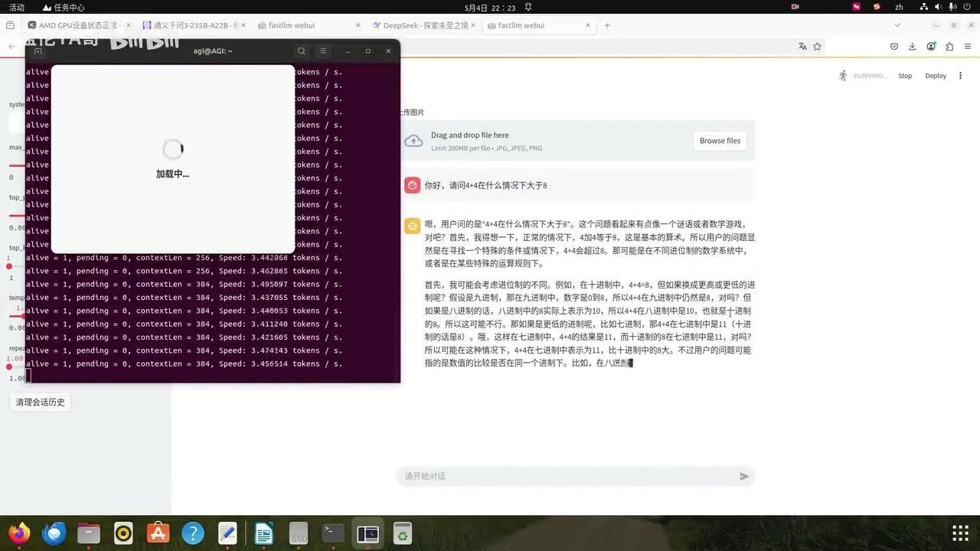
Task: Bookmark this page with the star icon
Action: tap(818, 46)
